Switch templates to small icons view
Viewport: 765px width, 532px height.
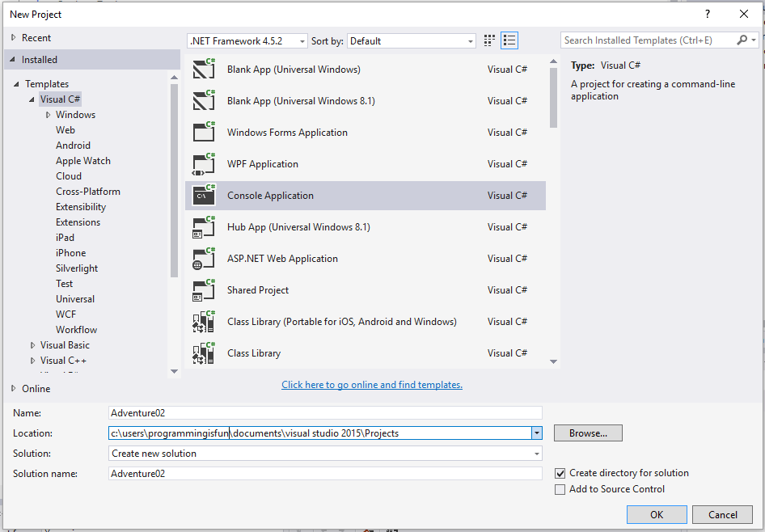(488, 40)
